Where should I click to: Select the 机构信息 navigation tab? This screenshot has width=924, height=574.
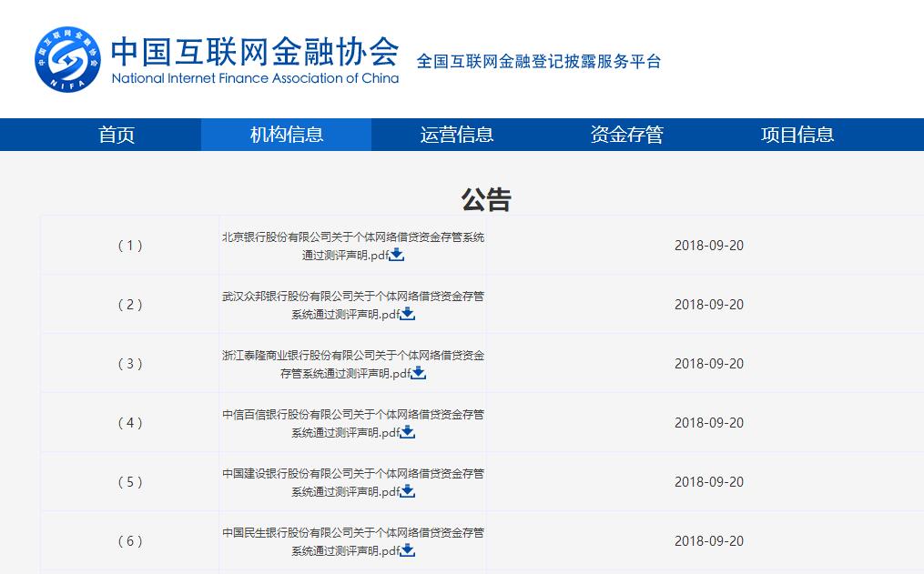tap(287, 135)
